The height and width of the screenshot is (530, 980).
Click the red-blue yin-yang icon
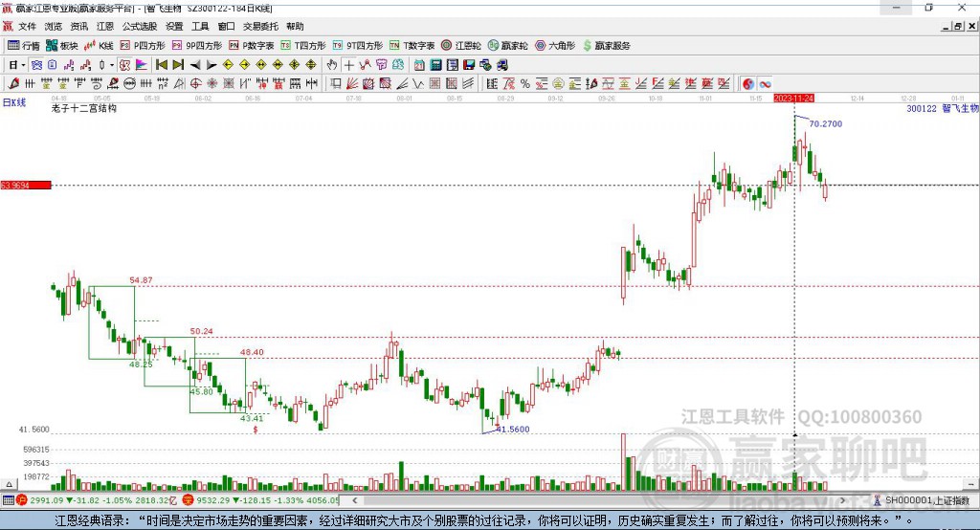click(x=748, y=84)
